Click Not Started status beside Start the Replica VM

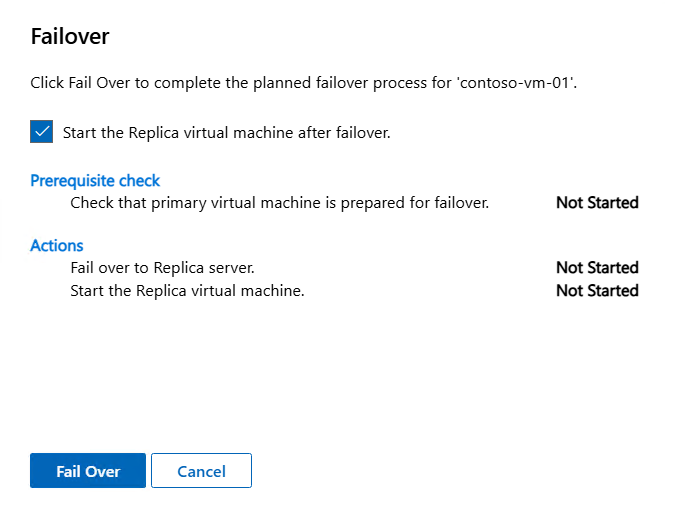pyautogui.click(x=597, y=291)
